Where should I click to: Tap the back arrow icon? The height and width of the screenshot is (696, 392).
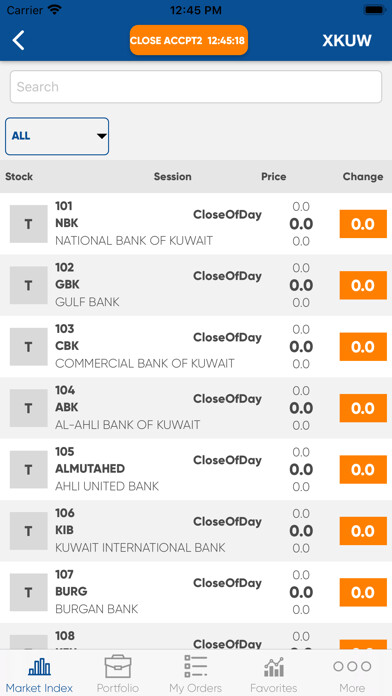[18, 40]
